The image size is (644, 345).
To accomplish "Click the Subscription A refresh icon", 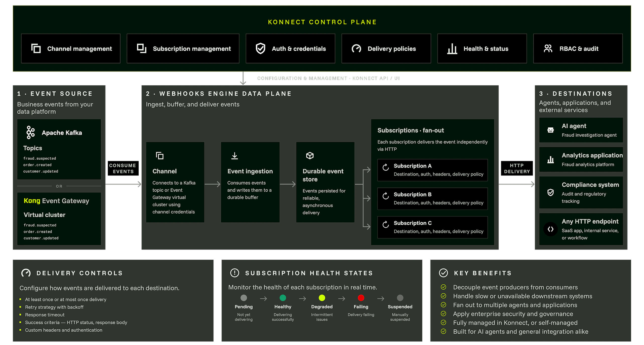I will coord(386,167).
